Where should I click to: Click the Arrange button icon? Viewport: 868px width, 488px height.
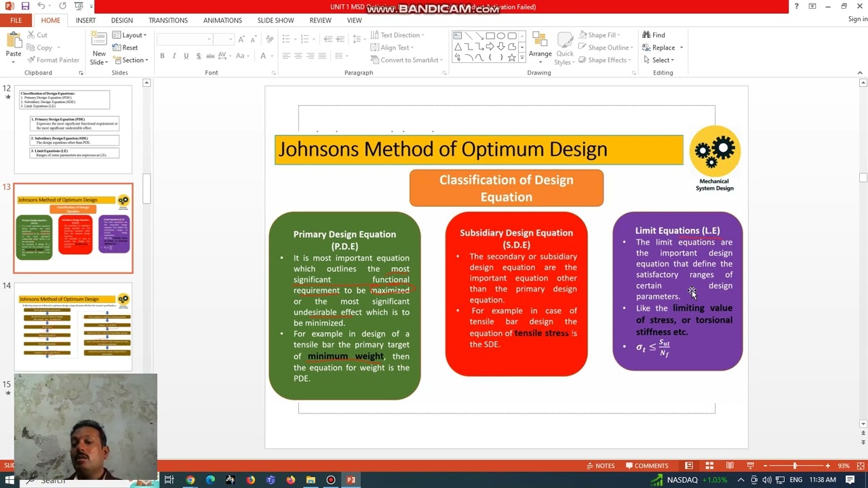(x=540, y=39)
